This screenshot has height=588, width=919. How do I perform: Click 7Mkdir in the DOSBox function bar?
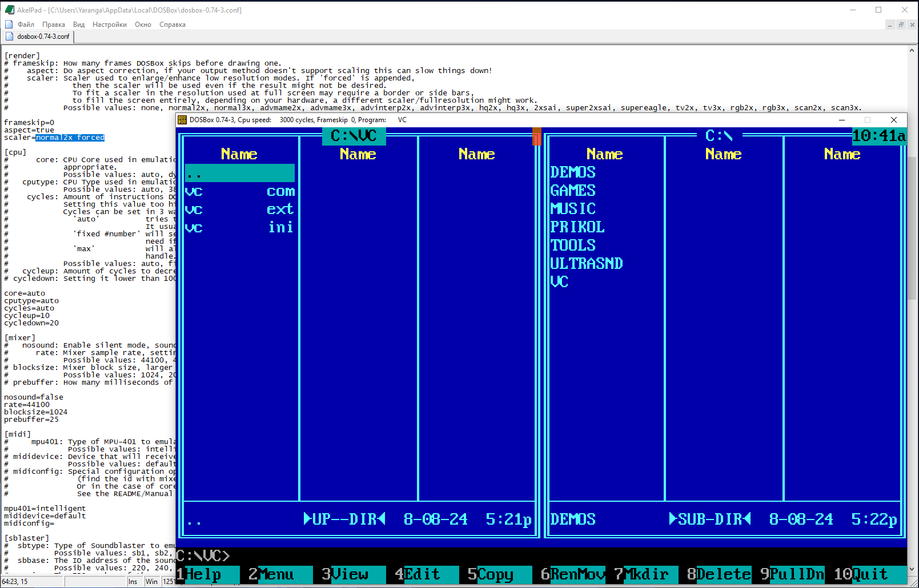(646, 574)
